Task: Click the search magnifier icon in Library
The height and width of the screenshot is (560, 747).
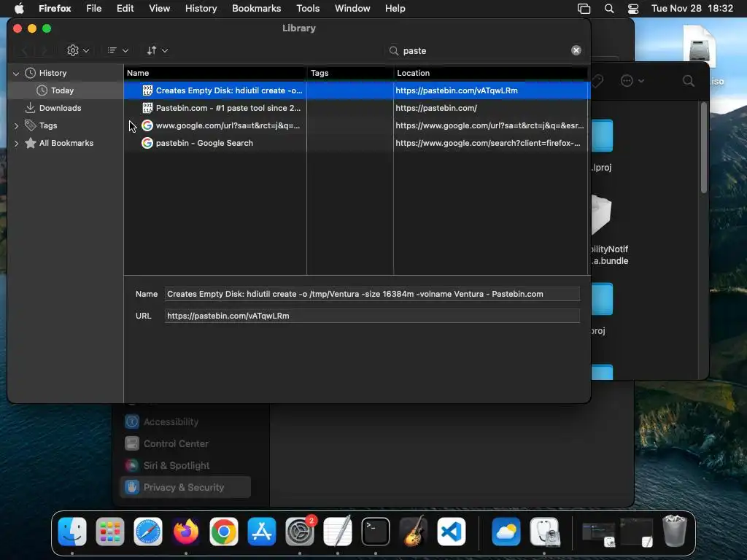Action: [393, 50]
